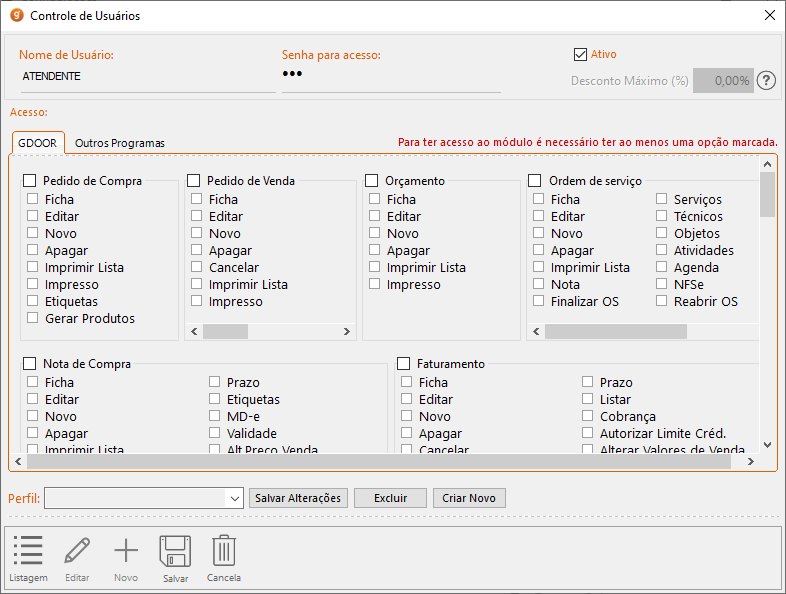Check Atividades under Ordem de serviço
Screen dimensions: 786x594
[x=662, y=250]
